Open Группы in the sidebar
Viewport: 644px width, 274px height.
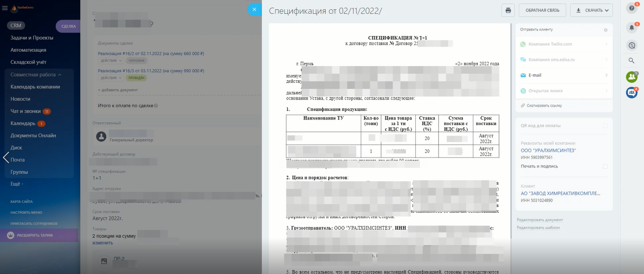(x=19, y=172)
